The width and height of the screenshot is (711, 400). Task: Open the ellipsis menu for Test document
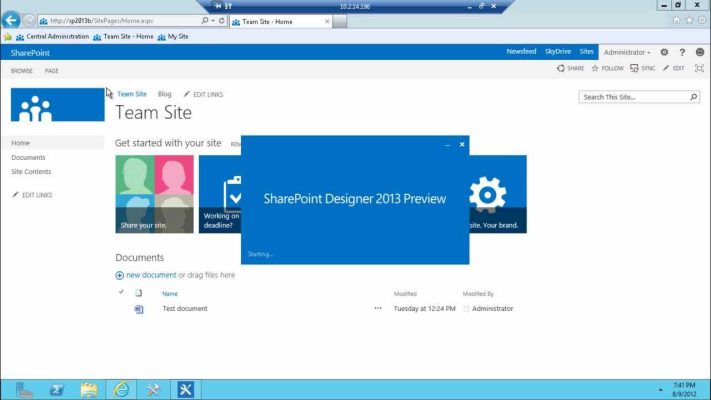378,308
